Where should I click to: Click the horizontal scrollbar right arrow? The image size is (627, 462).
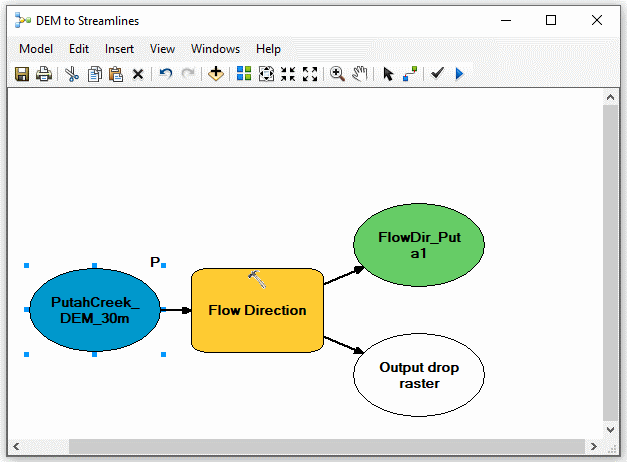tap(594, 446)
